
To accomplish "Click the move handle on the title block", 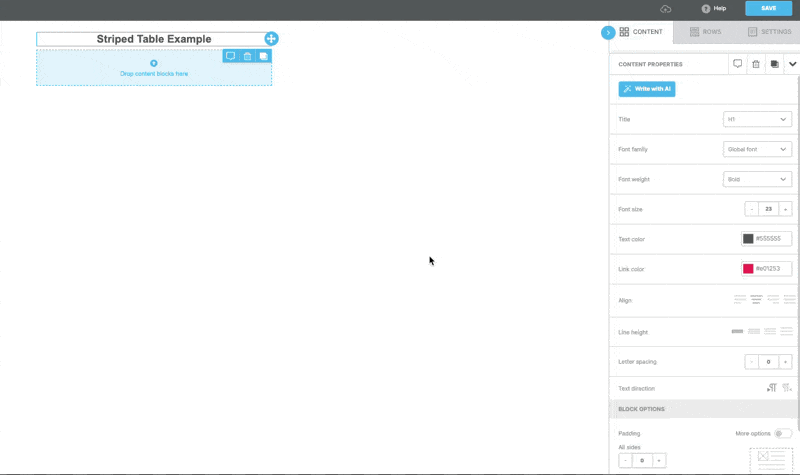I will (x=271, y=39).
